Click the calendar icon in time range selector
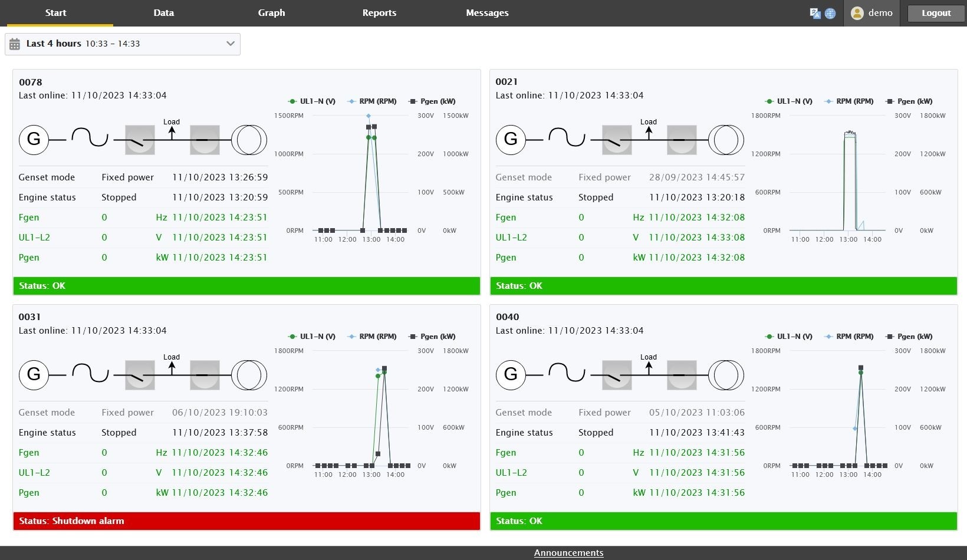Image resolution: width=967 pixels, height=560 pixels. point(15,44)
